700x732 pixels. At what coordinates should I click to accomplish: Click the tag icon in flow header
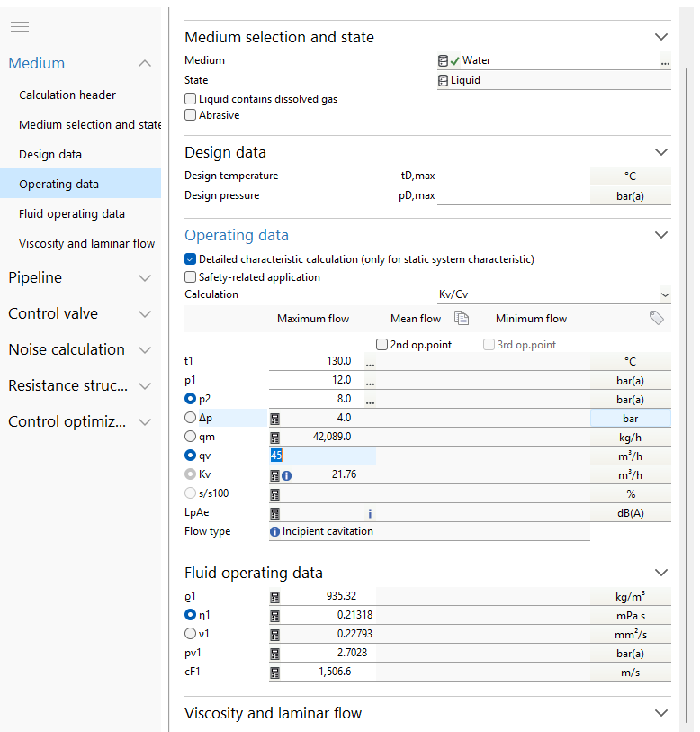656,318
